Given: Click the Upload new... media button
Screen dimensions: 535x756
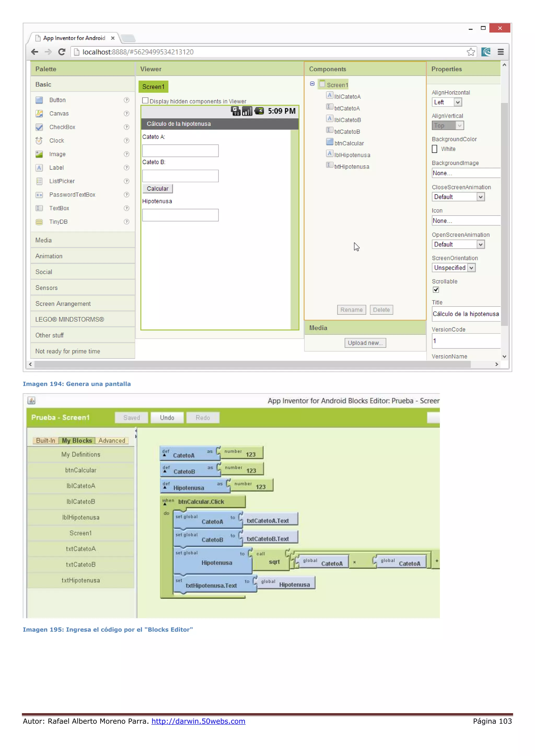Looking at the screenshot, I should (x=365, y=343).
